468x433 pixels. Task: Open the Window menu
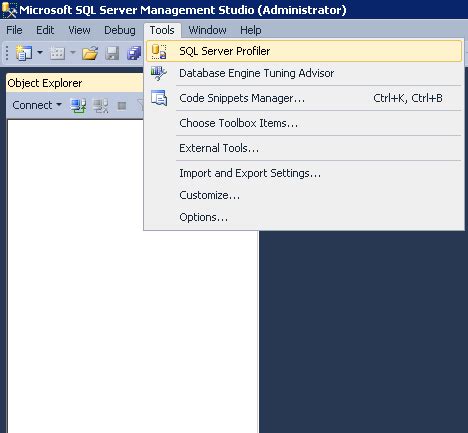pos(207,30)
